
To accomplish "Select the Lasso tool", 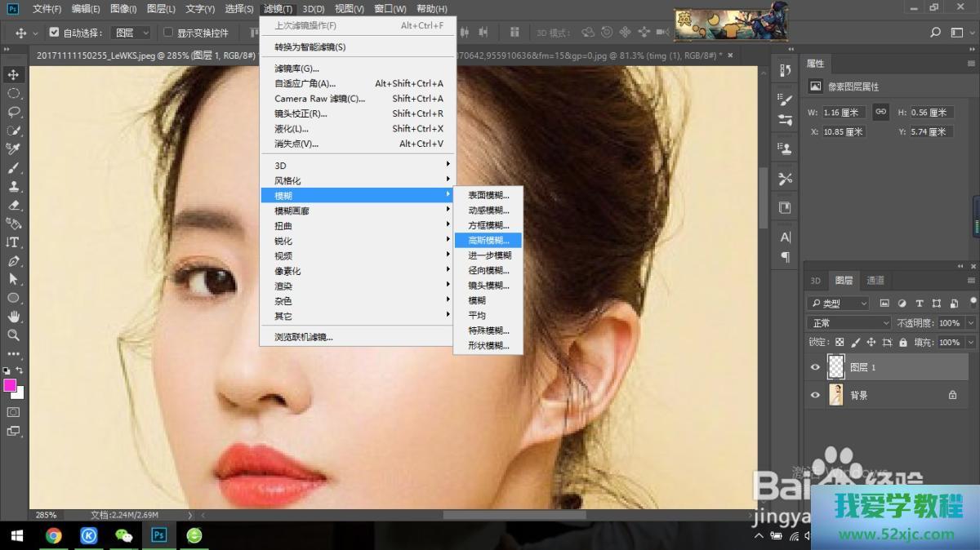I will (x=13, y=112).
